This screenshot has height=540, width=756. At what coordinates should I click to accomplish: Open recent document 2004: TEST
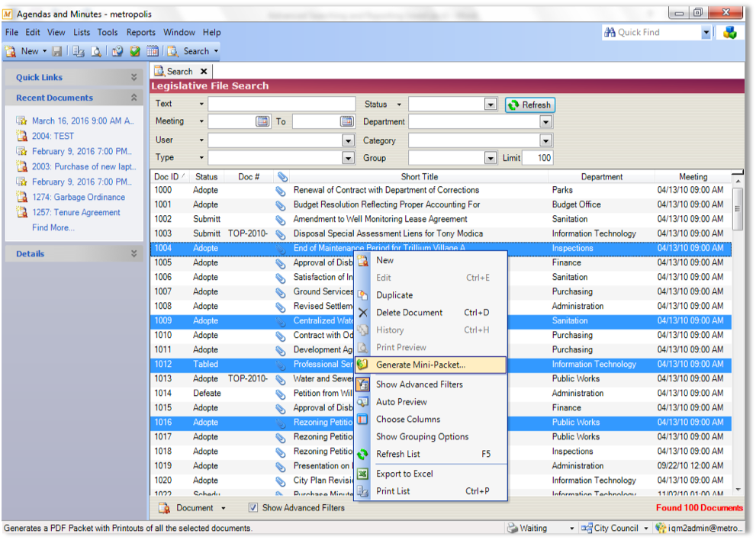coord(53,136)
